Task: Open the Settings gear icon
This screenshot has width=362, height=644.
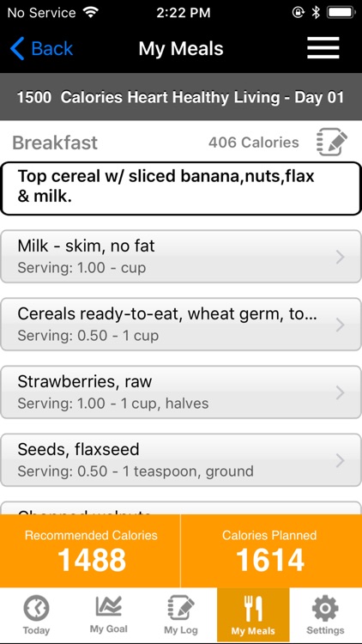Action: point(325,608)
